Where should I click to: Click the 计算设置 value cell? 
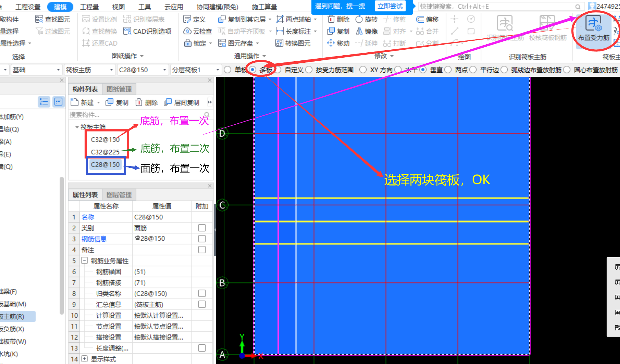[162, 316]
